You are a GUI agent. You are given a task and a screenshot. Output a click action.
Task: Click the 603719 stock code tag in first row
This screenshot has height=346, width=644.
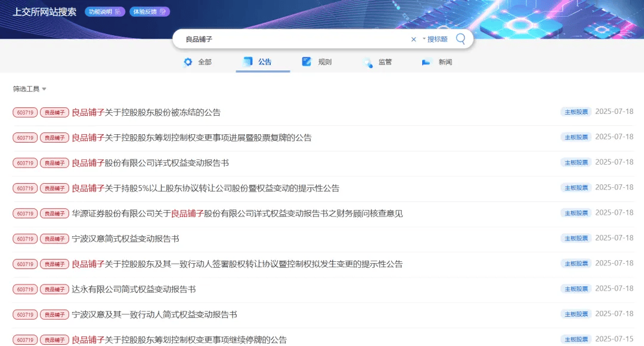coord(25,113)
